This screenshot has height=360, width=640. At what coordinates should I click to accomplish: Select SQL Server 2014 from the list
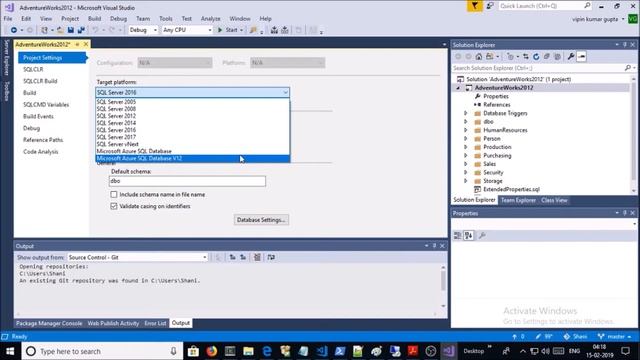click(193, 123)
